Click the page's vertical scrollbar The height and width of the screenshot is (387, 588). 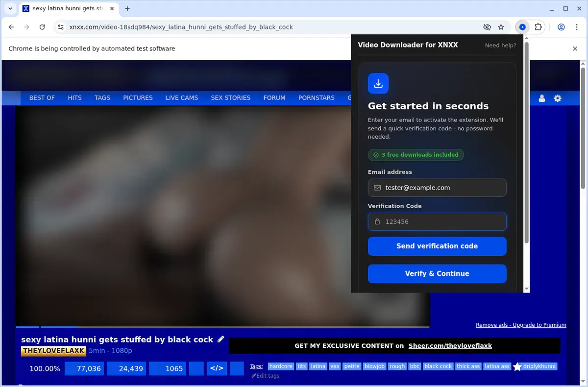583,127
